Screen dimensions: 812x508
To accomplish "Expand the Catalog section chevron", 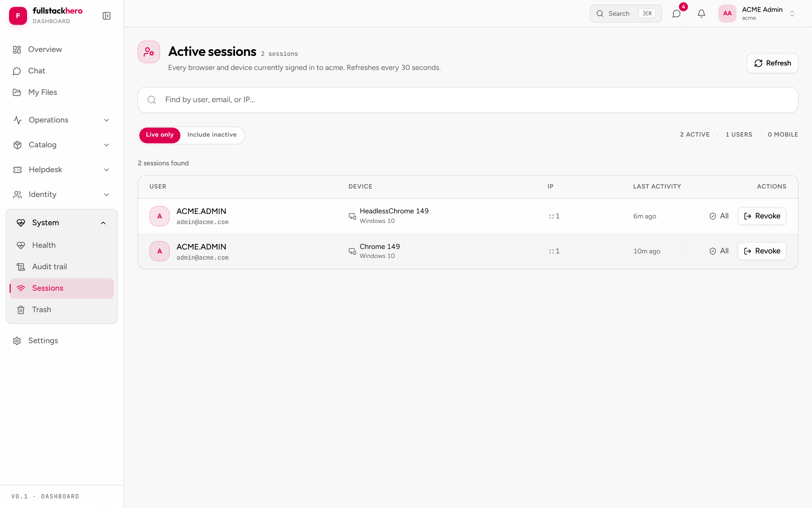I will 106,145.
